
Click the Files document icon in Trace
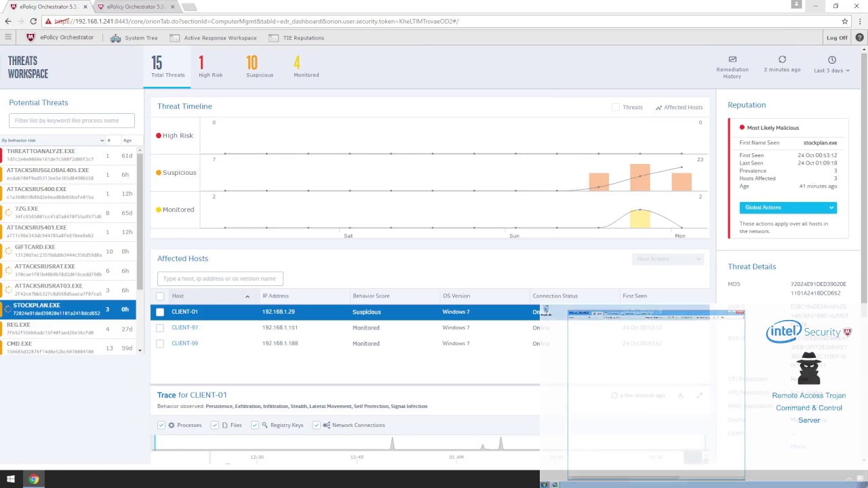[x=224, y=425]
